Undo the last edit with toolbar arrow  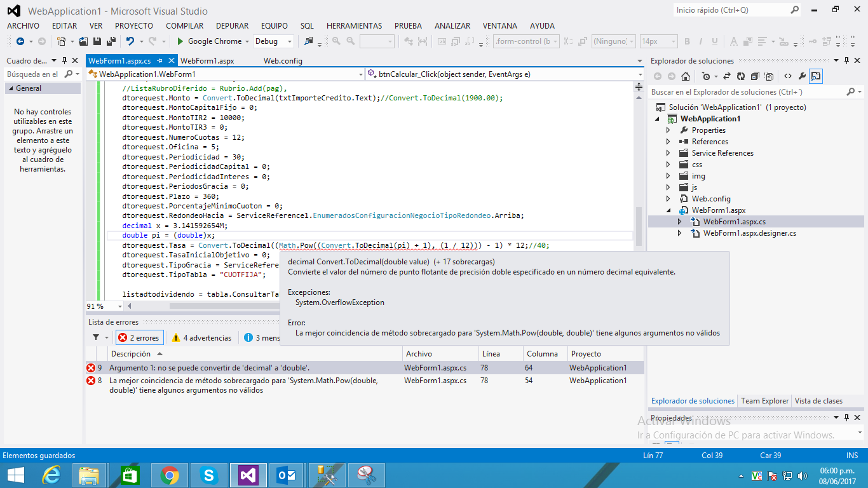[x=130, y=41]
